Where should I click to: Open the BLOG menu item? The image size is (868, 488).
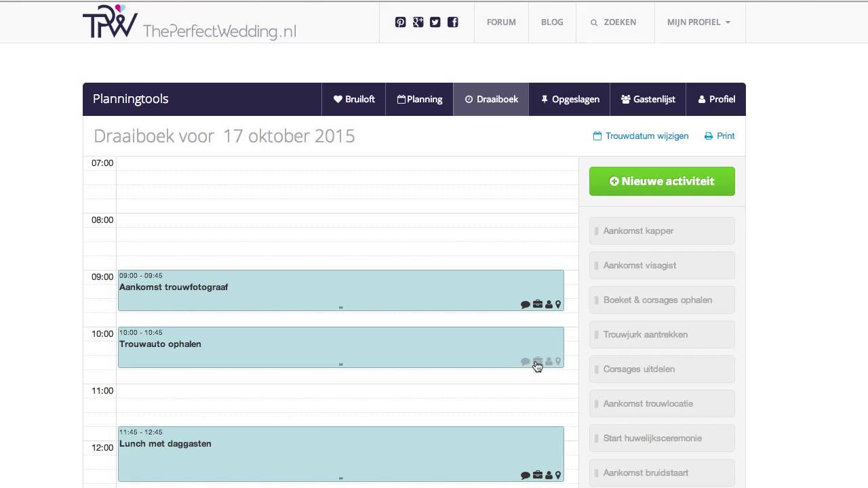pyautogui.click(x=552, y=22)
